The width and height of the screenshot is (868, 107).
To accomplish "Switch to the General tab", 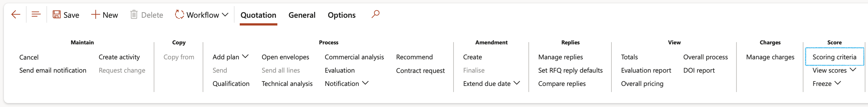I will coord(302,15).
